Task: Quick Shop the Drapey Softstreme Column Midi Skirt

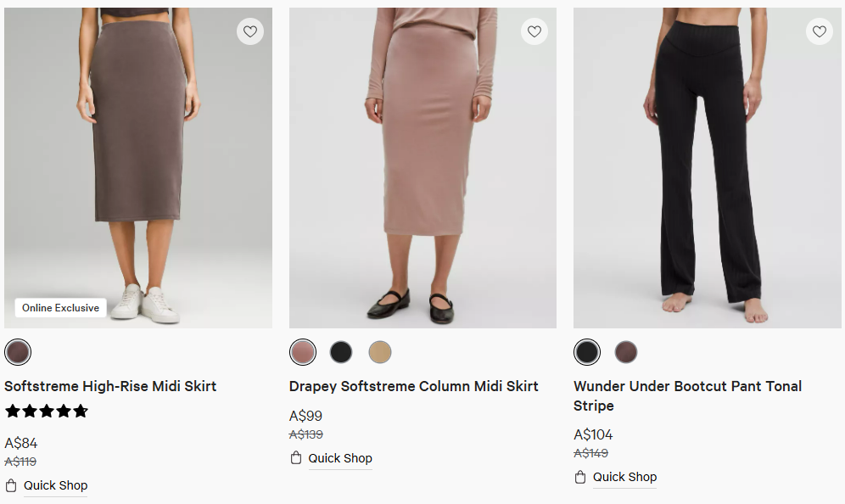Action: coord(339,458)
